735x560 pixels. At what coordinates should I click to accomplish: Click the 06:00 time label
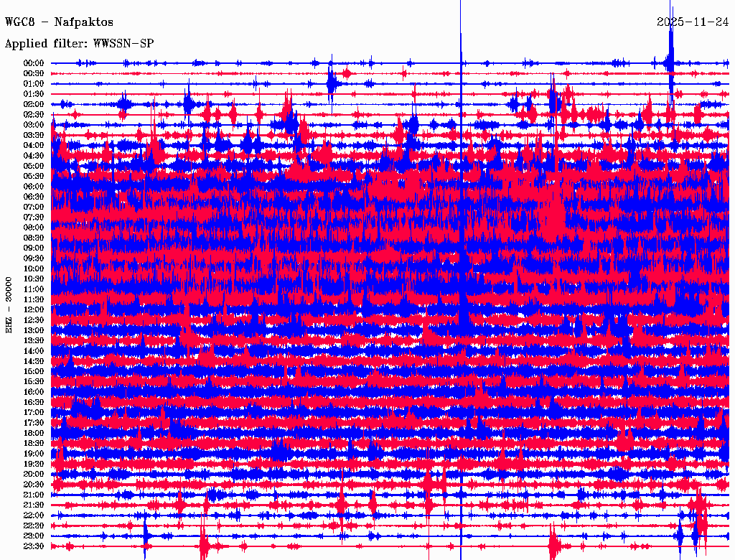[34, 186]
